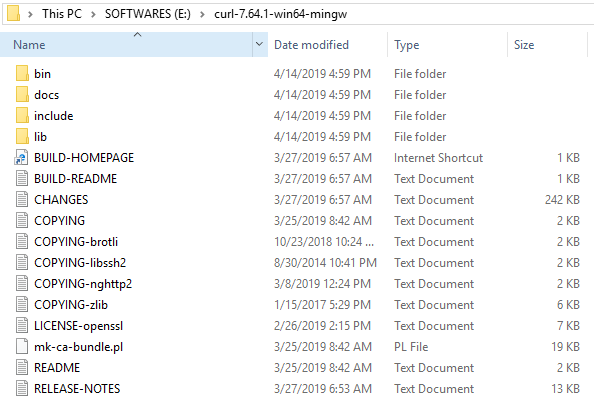Click the BUILD-HOMEPAGE internet shortcut icon
Screen dimensions: 594x410
tap(21, 158)
